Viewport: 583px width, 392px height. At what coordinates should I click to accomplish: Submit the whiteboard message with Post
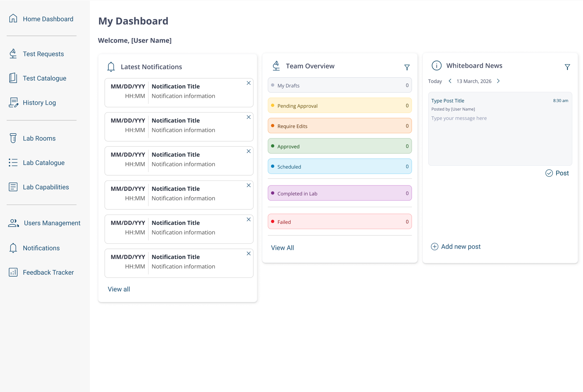562,173
